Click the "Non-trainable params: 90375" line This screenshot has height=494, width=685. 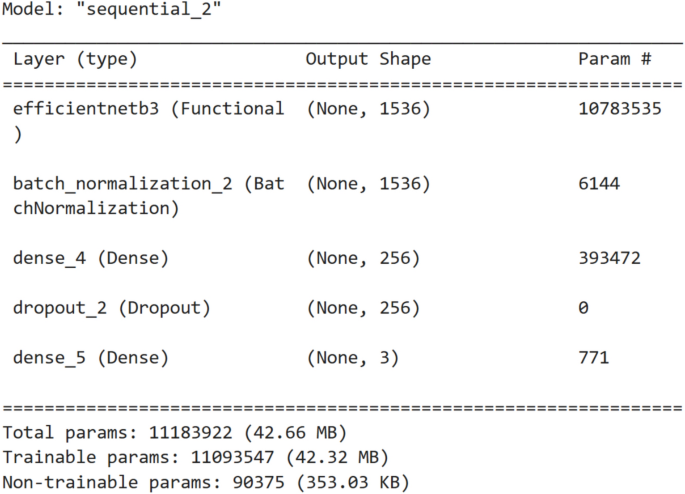tap(205, 484)
